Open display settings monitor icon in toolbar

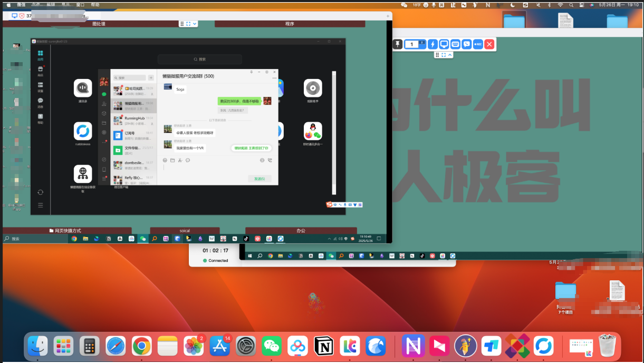click(444, 44)
